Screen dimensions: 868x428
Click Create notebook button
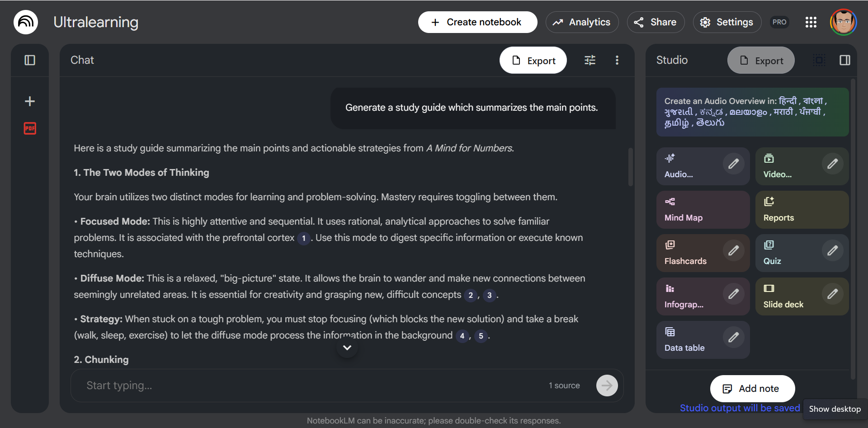[x=477, y=22]
